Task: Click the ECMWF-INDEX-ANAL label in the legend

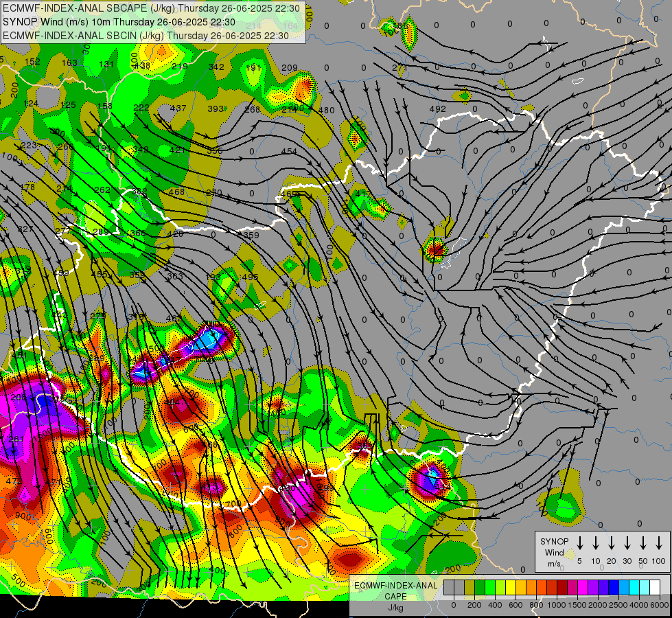Action: pyautogui.click(x=396, y=586)
